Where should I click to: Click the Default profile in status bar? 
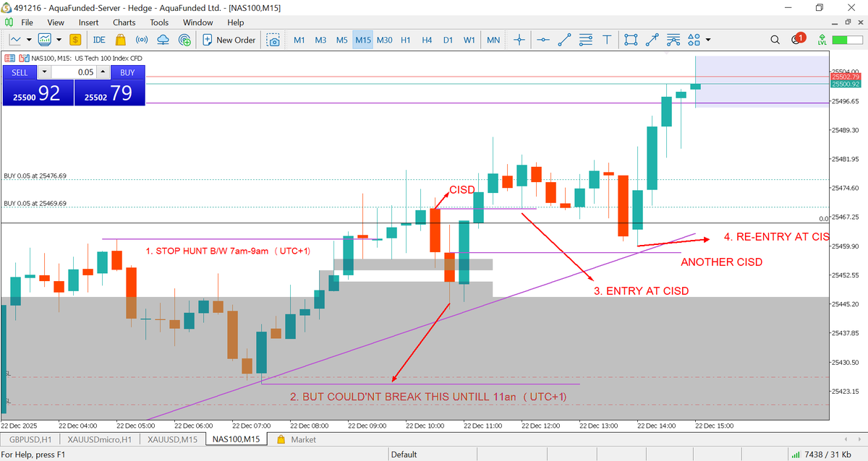tap(404, 454)
